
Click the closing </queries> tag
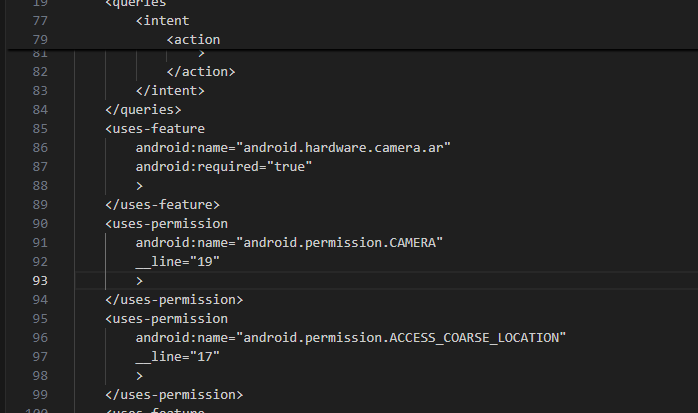coord(143,109)
